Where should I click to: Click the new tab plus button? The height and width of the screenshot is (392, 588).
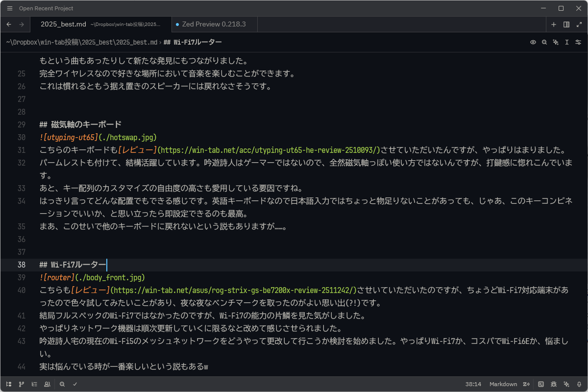554,24
